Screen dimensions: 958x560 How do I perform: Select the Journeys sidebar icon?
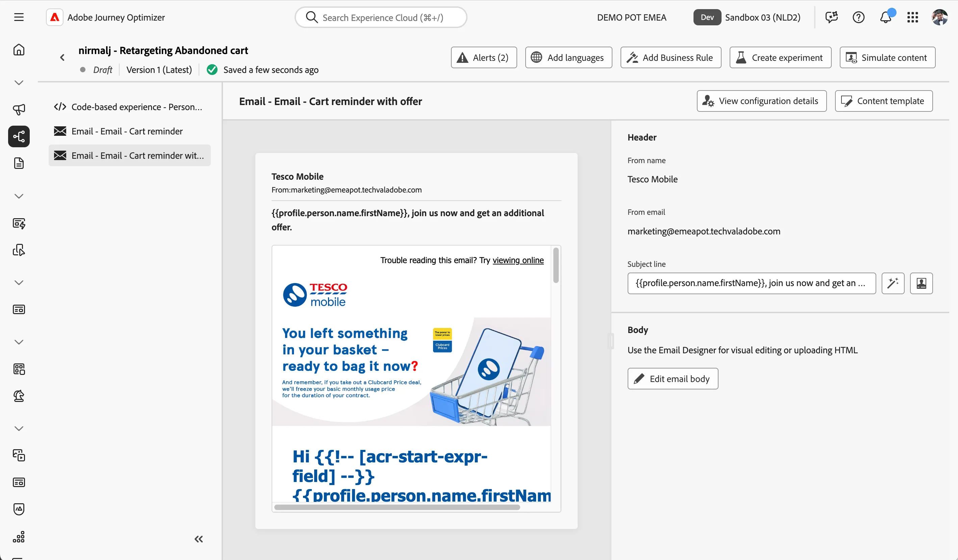point(19,136)
